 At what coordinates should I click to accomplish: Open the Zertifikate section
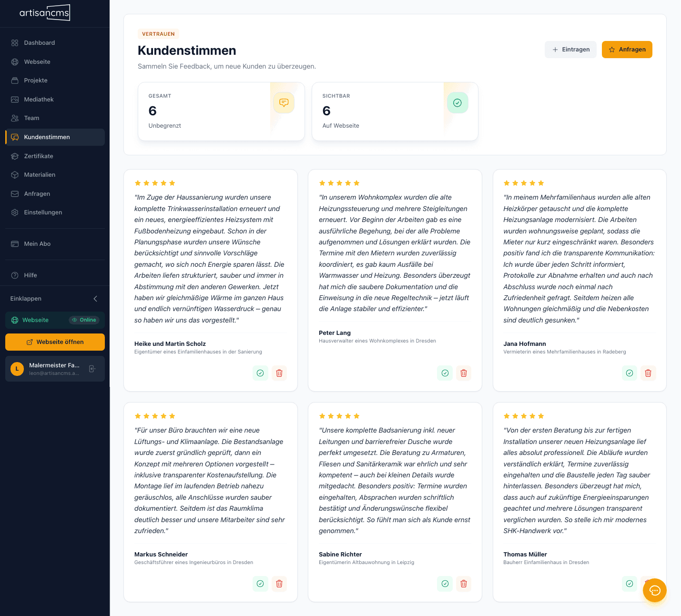(x=39, y=156)
